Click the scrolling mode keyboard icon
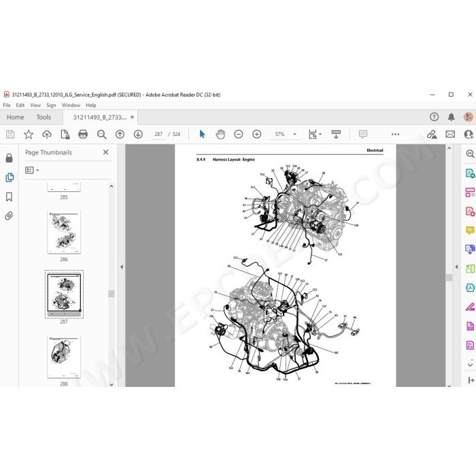This screenshot has width=476, height=476. pos(336,134)
